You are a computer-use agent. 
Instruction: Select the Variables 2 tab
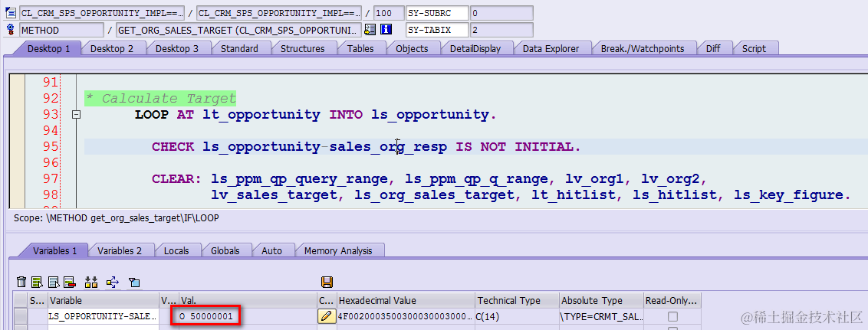point(120,250)
